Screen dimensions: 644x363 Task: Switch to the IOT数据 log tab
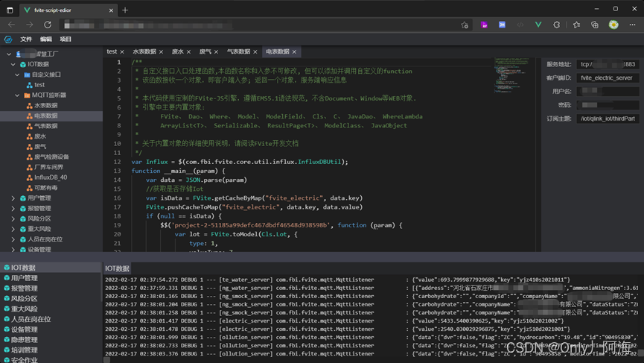point(117,268)
